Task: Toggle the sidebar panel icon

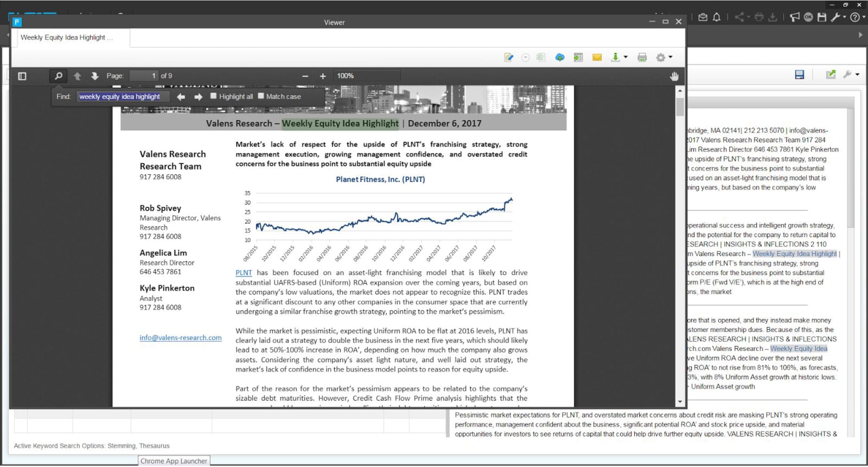Action: pos(22,76)
